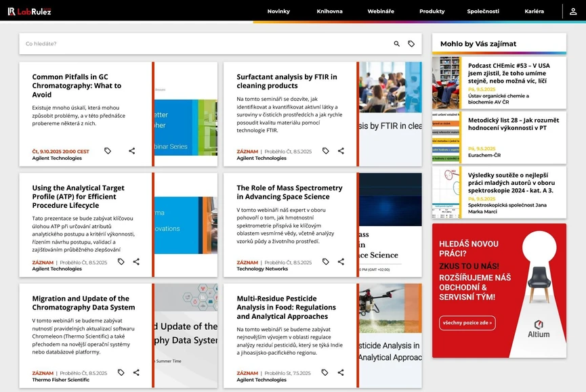This screenshot has height=392, width=586.
Task: Click the share icon on the Common Pitfalls webinar card
Action: 131,150
